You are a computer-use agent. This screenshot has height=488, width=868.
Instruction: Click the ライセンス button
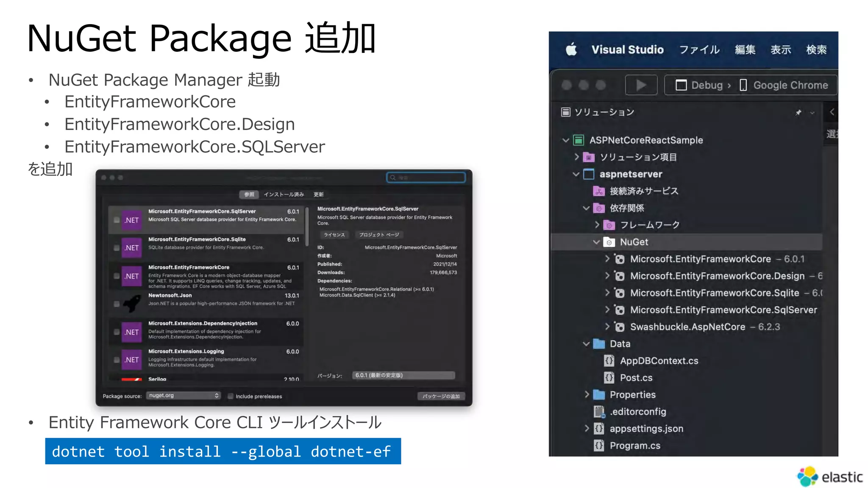pyautogui.click(x=334, y=235)
